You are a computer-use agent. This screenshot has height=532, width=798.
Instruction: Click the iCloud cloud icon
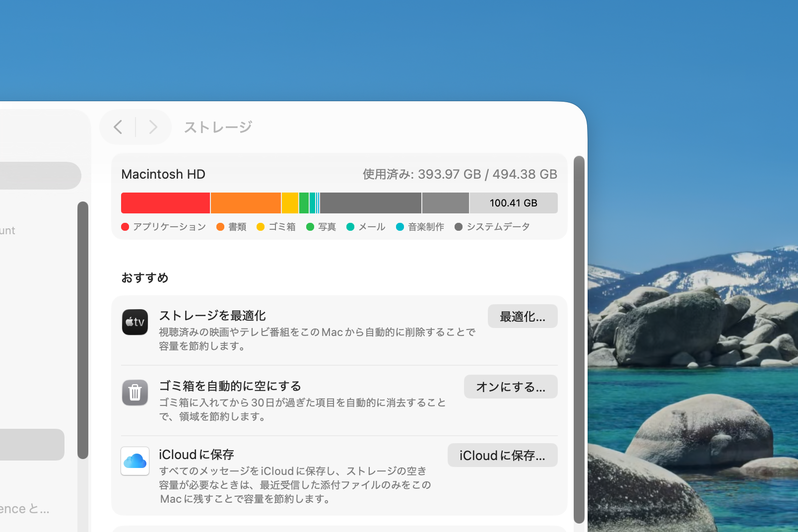click(x=134, y=461)
